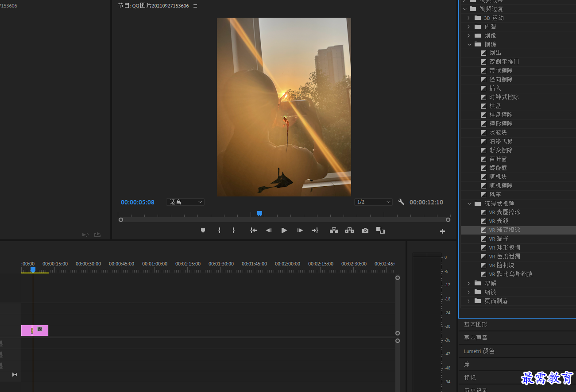Screen dimensions: 576x392
Task: Click the blue 00:00:05:08 timecode
Action: pos(138,202)
